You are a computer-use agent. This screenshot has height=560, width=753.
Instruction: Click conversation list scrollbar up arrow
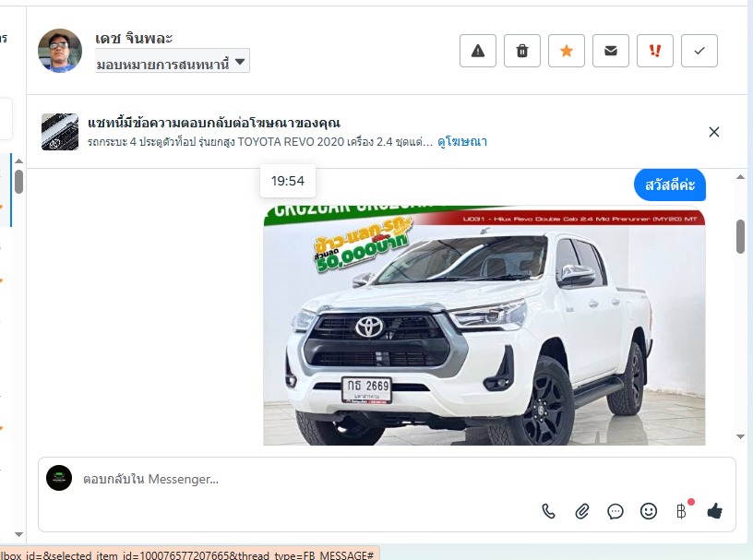(18, 161)
